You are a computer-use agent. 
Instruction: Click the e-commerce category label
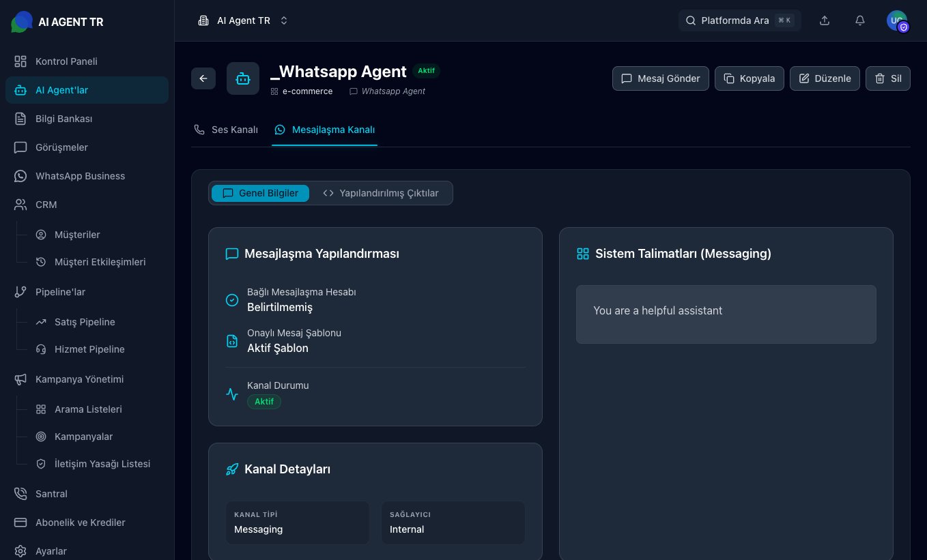307,91
